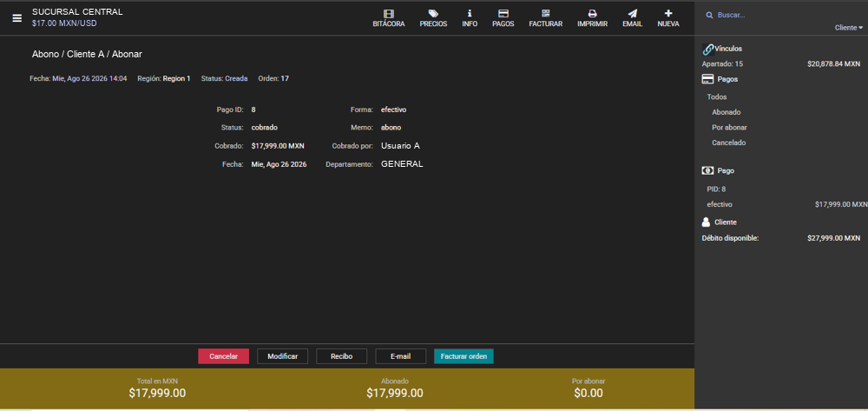Click the Recibo button
This screenshot has height=411, width=868.
pyautogui.click(x=341, y=356)
